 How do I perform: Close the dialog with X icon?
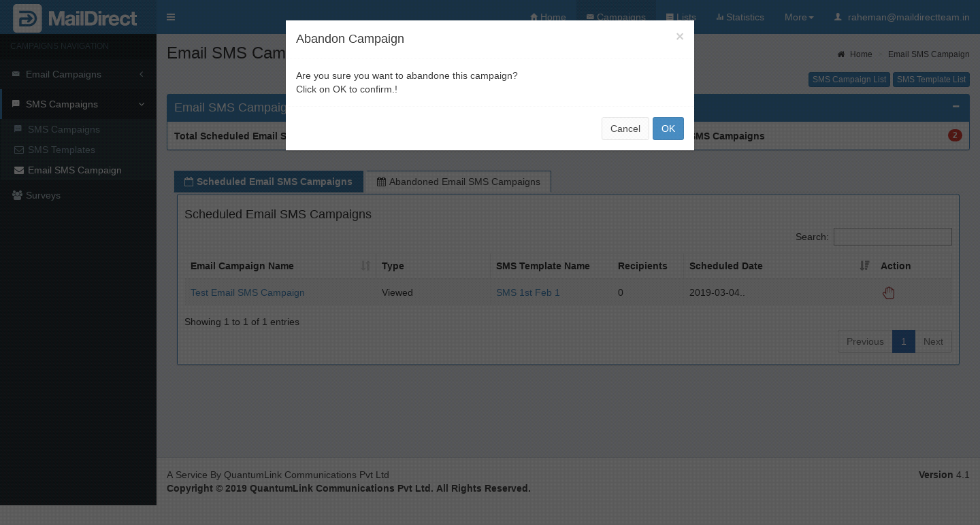pos(679,37)
